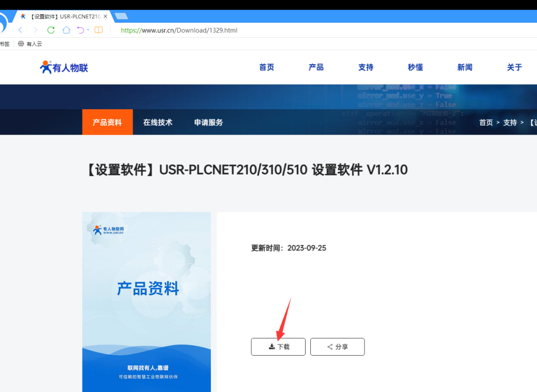Click the 有人物联 site logo
537x392 pixels.
[x=64, y=67]
